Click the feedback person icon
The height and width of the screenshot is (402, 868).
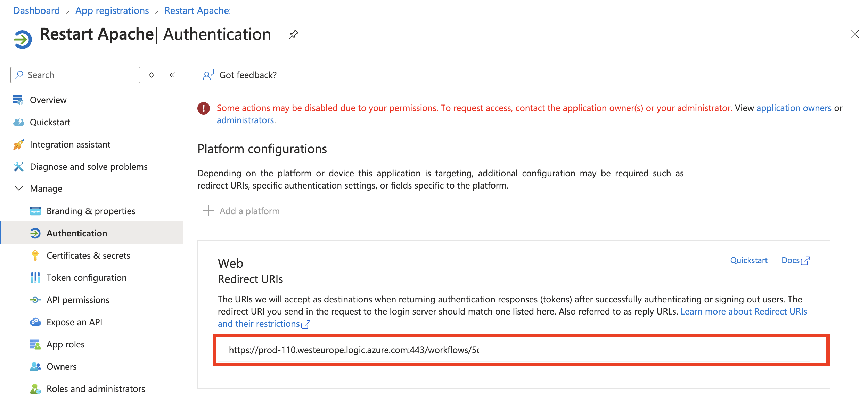(x=208, y=75)
